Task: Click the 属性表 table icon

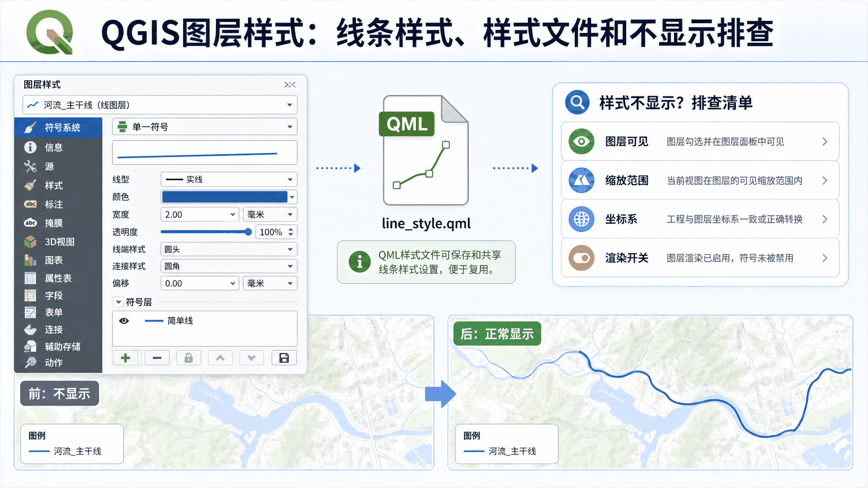Action: 31,278
